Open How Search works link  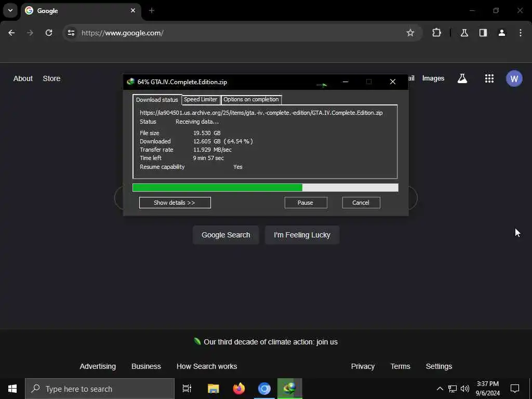pos(207,366)
